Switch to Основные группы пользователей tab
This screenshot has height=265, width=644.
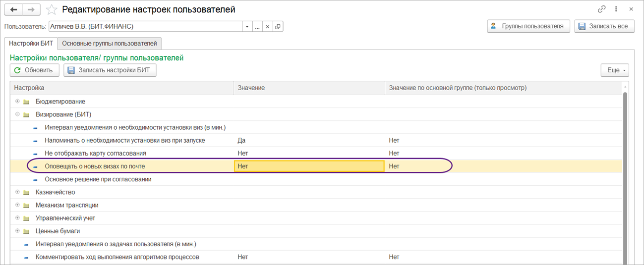pyautogui.click(x=109, y=44)
